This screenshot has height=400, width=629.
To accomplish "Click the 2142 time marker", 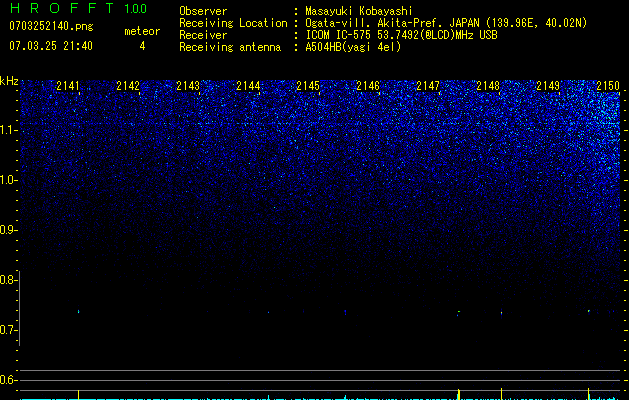I will [x=128, y=86].
